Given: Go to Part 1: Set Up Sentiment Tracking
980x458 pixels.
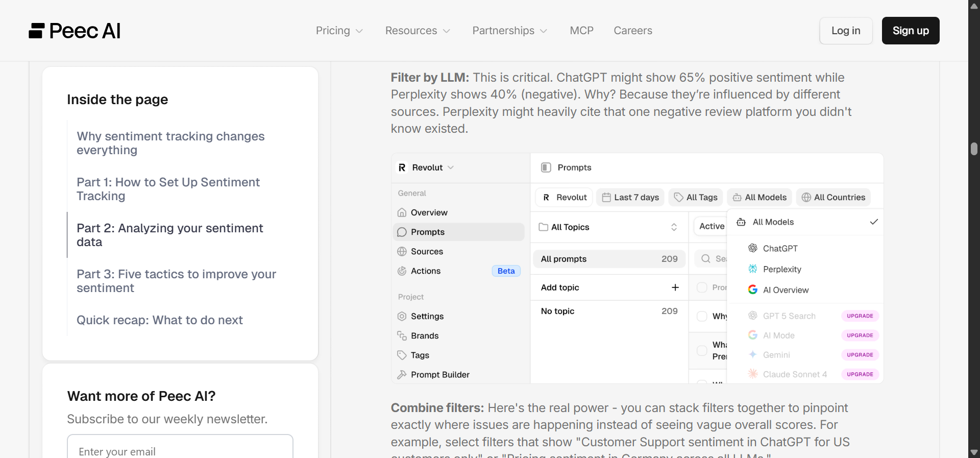Looking at the screenshot, I should 168,189.
